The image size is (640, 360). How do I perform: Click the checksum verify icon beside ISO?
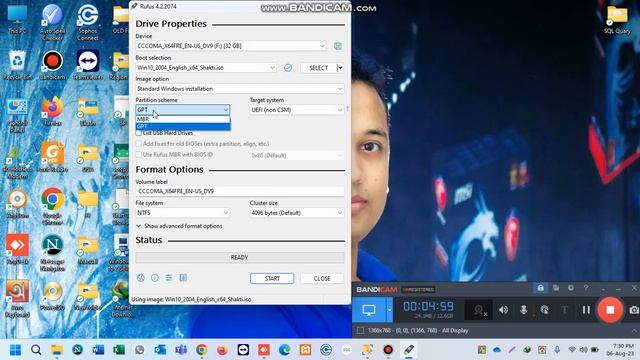pos(288,68)
